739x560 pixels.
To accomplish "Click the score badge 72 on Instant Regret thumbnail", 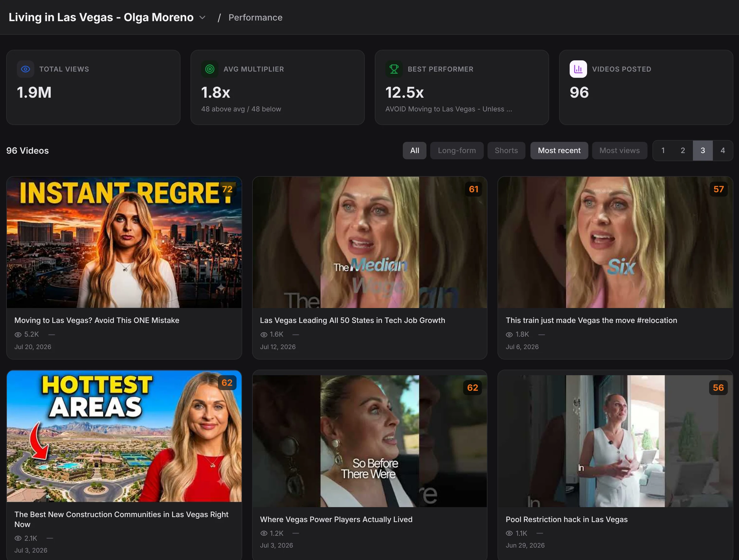I will coord(227,189).
